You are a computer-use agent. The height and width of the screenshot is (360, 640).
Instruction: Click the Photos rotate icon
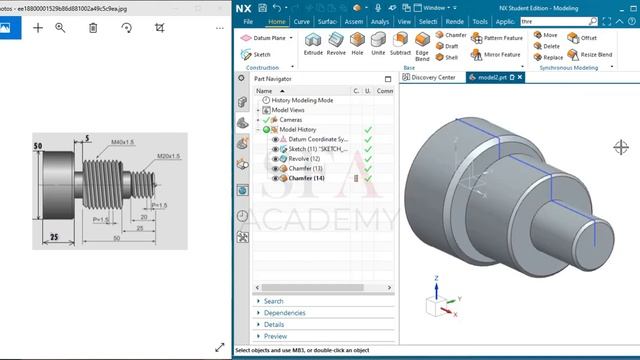(x=127, y=28)
